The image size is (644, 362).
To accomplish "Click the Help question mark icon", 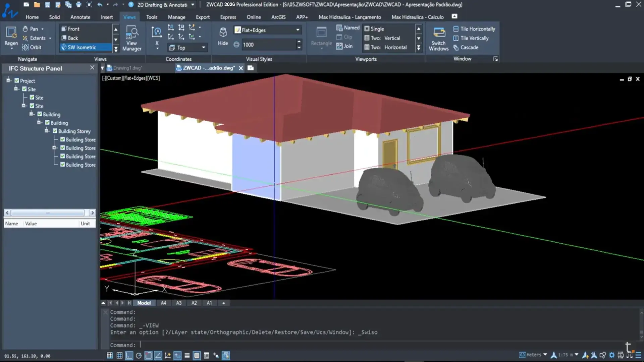I will click(131, 5).
